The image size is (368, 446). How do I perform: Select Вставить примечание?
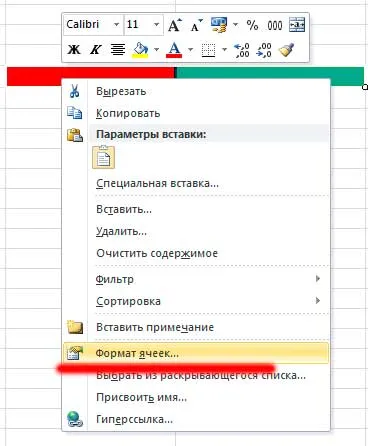click(196, 327)
